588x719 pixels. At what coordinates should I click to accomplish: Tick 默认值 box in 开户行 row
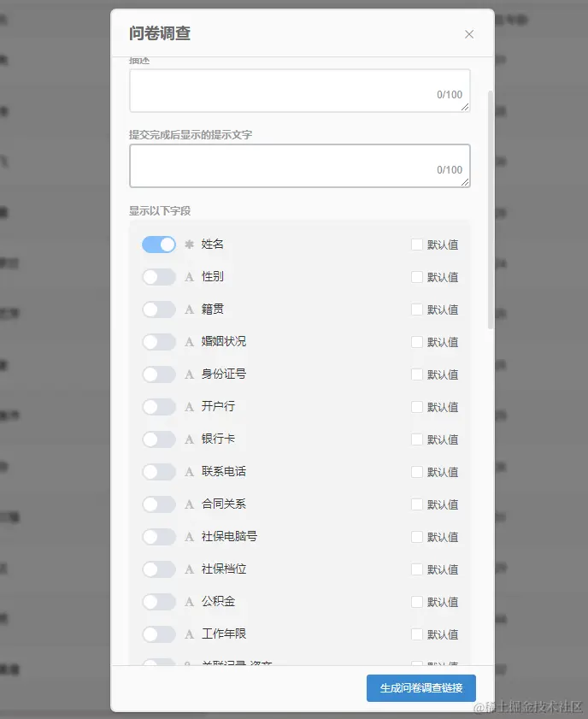click(417, 407)
